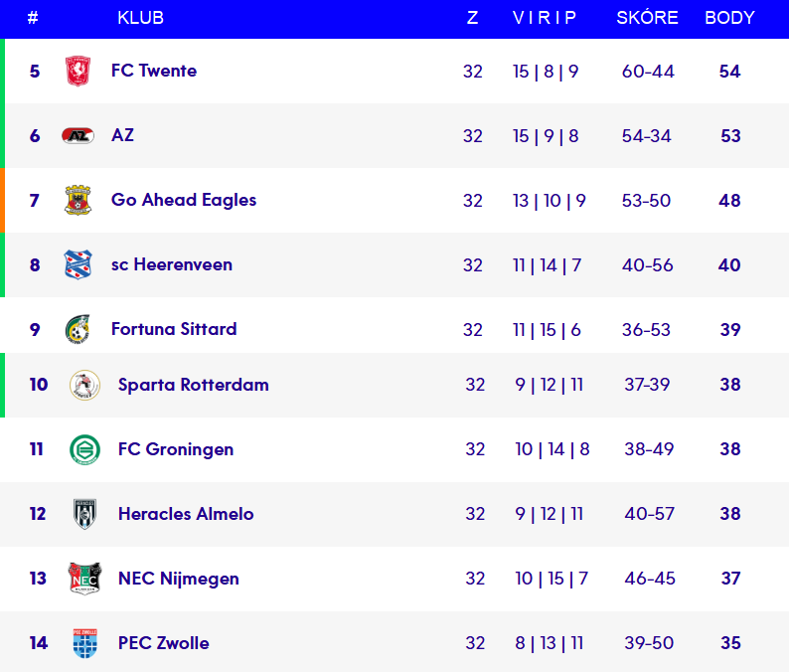Open the Go Ahead Eagles club name

click(x=184, y=200)
